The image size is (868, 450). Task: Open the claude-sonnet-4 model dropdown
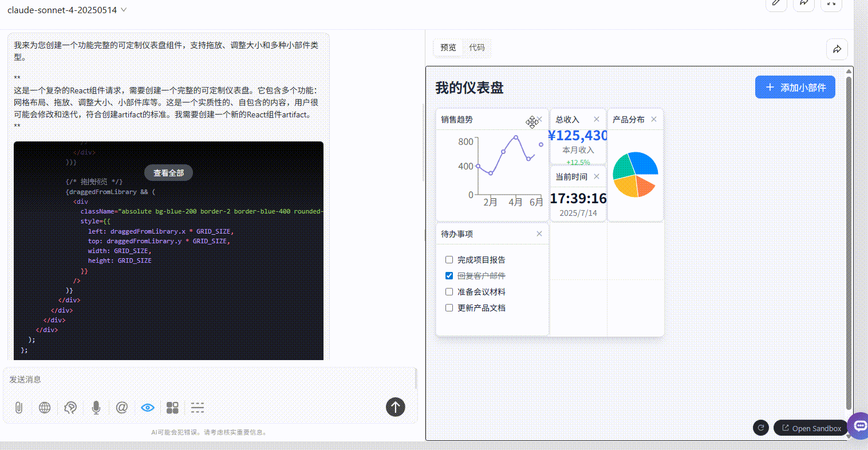(x=67, y=10)
